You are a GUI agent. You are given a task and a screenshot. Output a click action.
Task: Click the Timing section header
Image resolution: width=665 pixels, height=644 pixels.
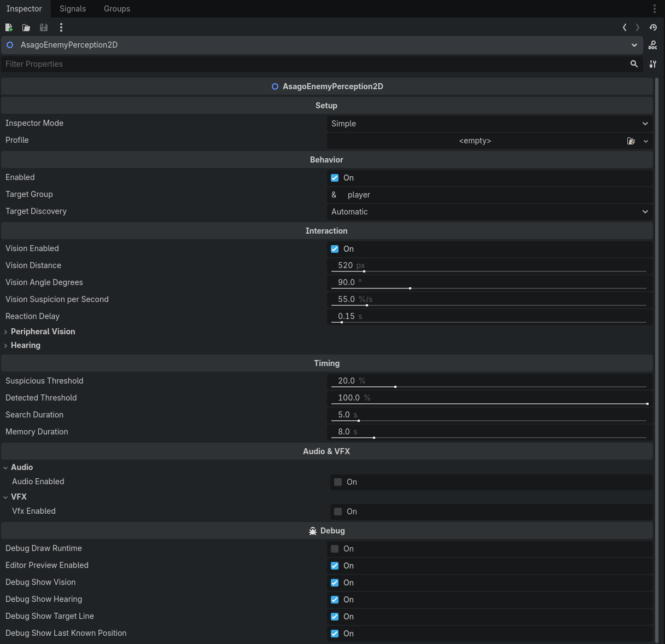click(x=326, y=363)
